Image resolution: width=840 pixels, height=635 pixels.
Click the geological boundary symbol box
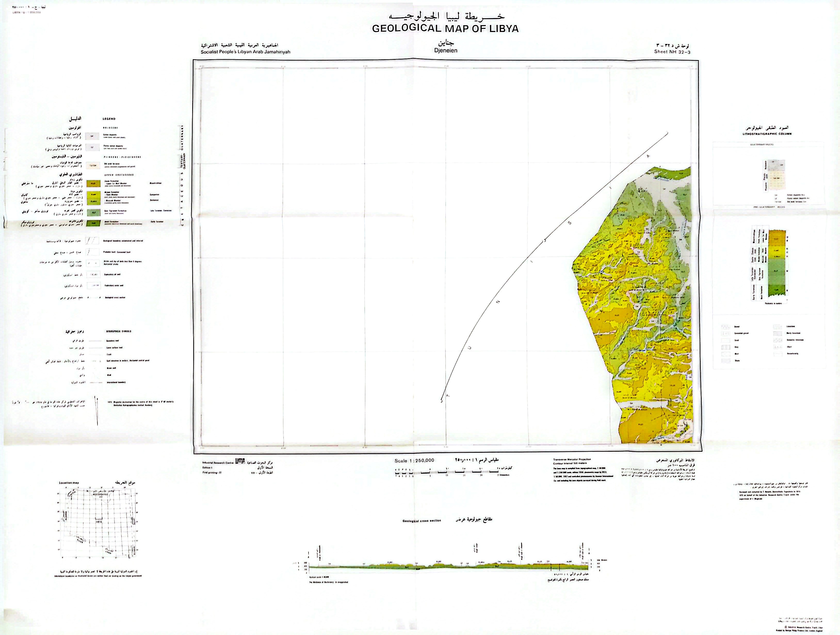coord(92,241)
